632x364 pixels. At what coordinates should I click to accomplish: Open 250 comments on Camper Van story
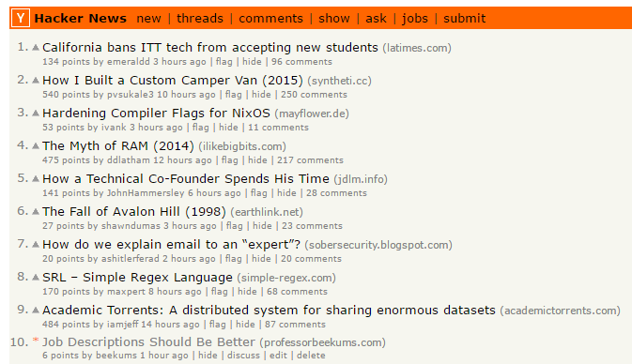(314, 95)
